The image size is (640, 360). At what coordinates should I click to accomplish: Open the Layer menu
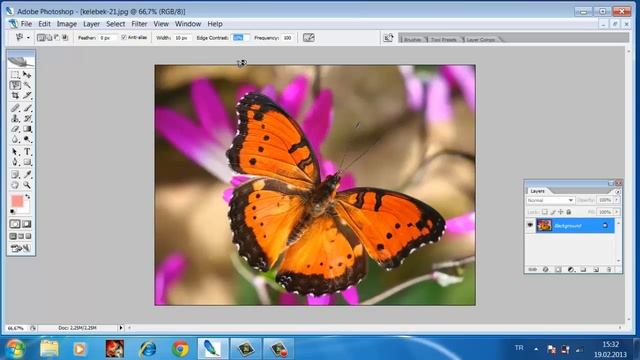click(x=91, y=24)
